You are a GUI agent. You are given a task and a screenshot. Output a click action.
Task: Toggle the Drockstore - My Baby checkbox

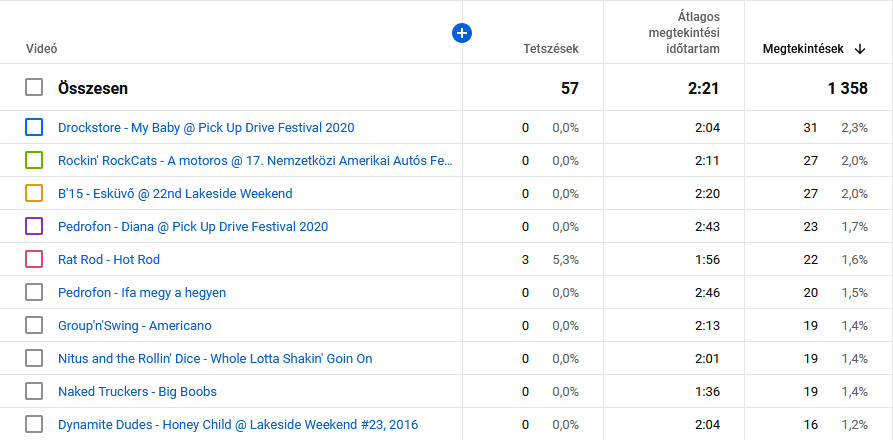coord(34,127)
